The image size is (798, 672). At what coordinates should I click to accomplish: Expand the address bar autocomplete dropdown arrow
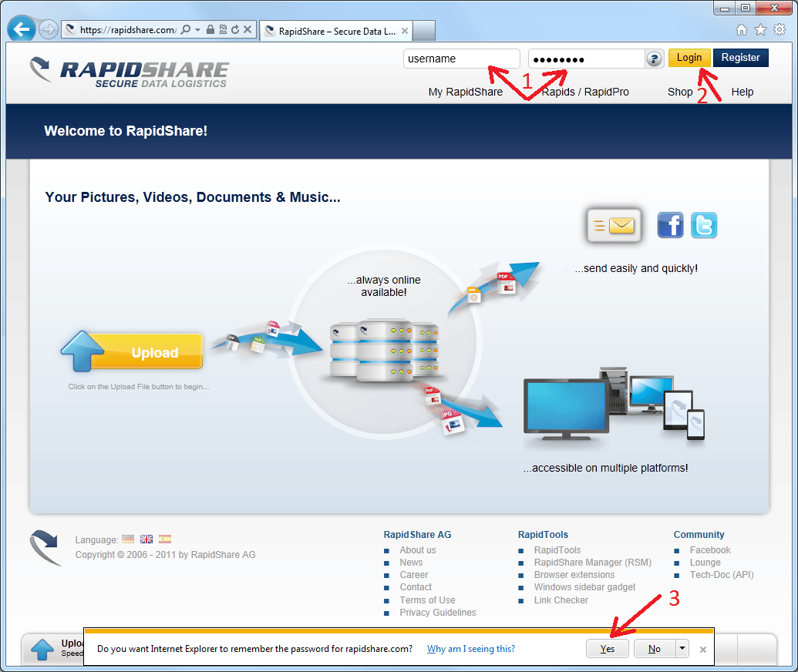pos(197,29)
